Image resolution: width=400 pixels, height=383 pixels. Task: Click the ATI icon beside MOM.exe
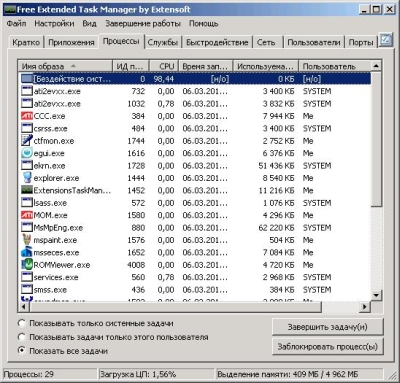click(x=27, y=215)
